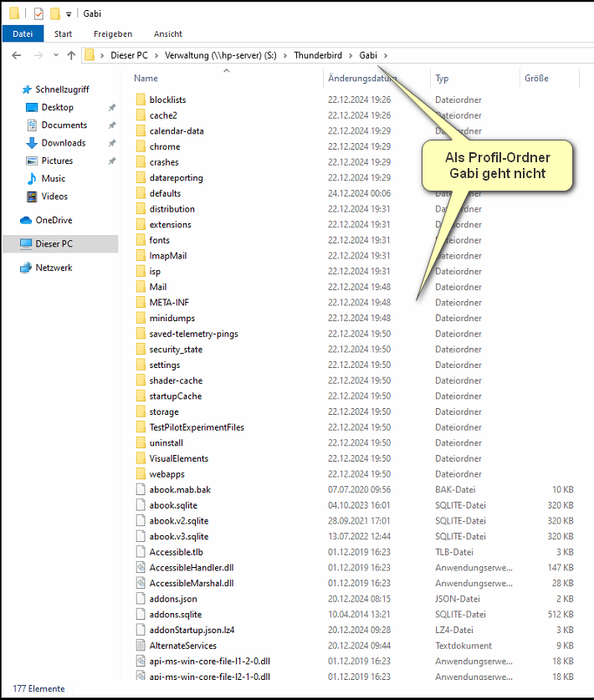Open recent locations dropdown arrow
The width and height of the screenshot is (594, 700).
(56, 55)
